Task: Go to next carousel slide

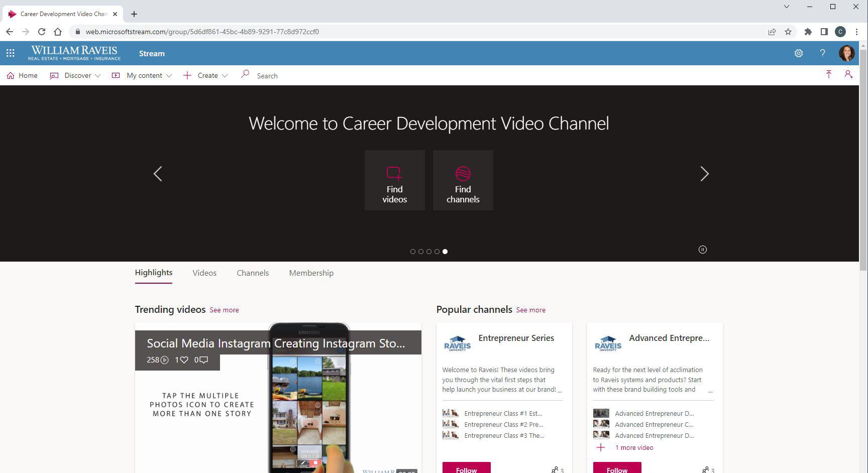Action: tap(704, 174)
